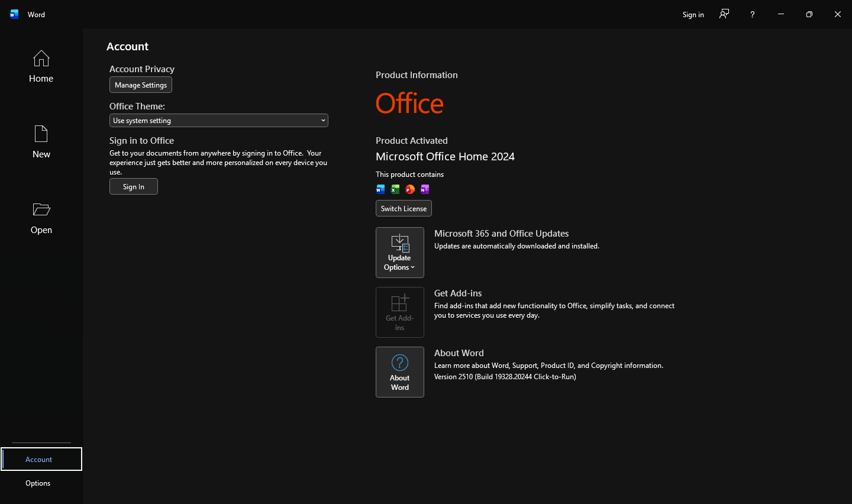Click the Excel icon under This product contains

point(395,189)
